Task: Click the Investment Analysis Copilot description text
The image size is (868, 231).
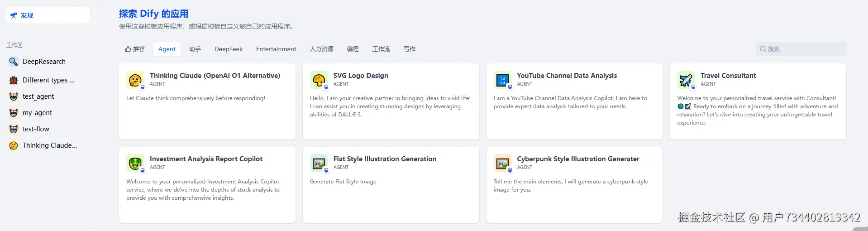Action: 203,190
